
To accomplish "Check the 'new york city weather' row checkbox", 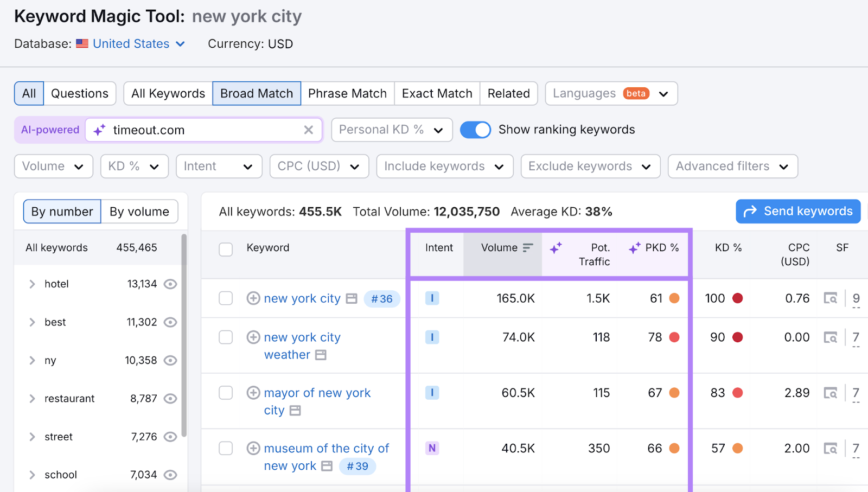I will pos(226,337).
